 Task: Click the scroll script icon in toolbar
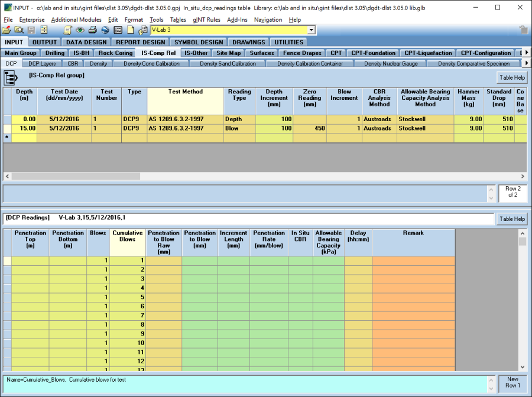[x=67, y=30]
